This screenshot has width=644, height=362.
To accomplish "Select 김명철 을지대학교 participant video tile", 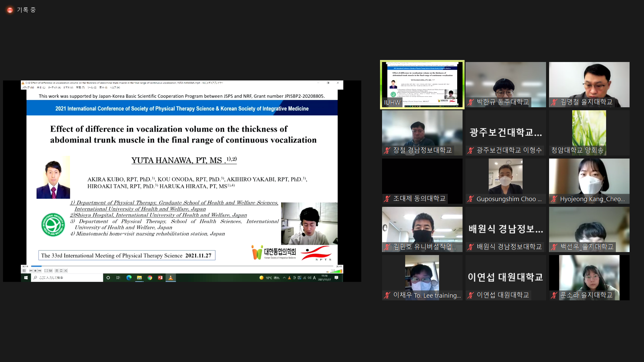I will [589, 84].
